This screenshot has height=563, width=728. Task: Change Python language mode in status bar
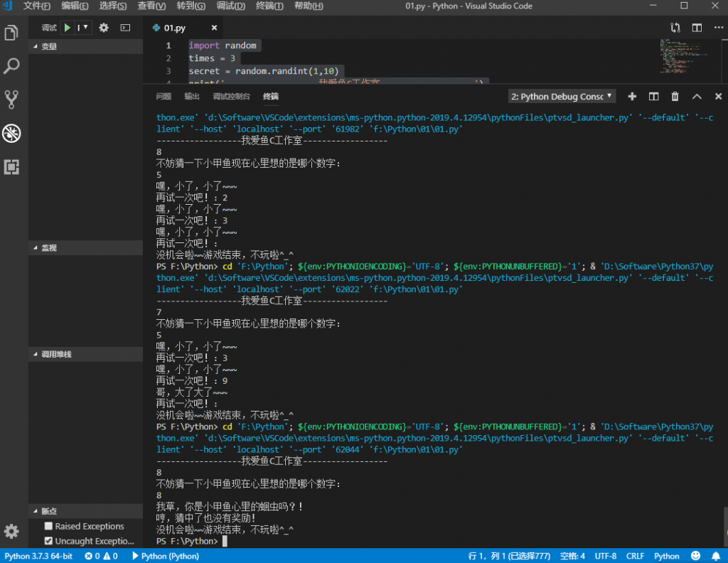pos(666,556)
